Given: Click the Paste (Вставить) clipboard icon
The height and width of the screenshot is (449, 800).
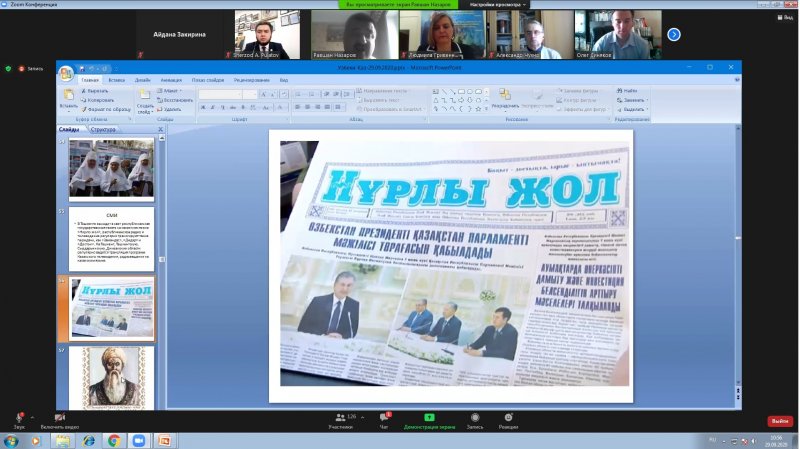Looking at the screenshot, I should coord(68,95).
